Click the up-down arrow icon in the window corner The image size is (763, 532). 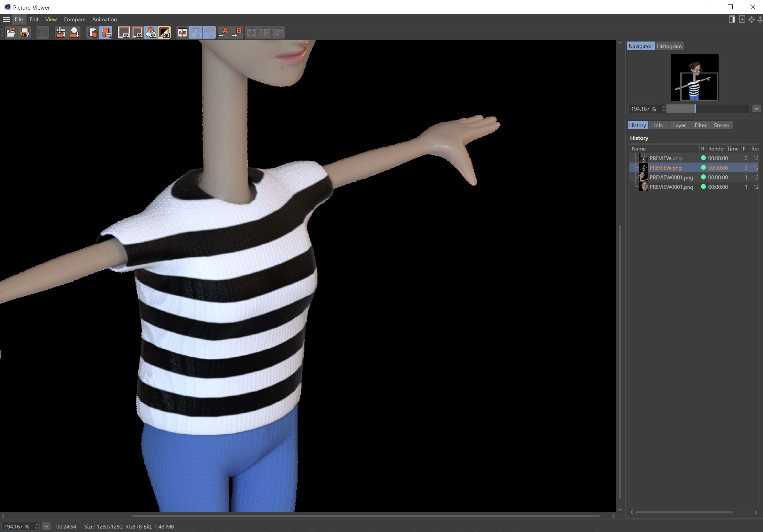(x=760, y=19)
